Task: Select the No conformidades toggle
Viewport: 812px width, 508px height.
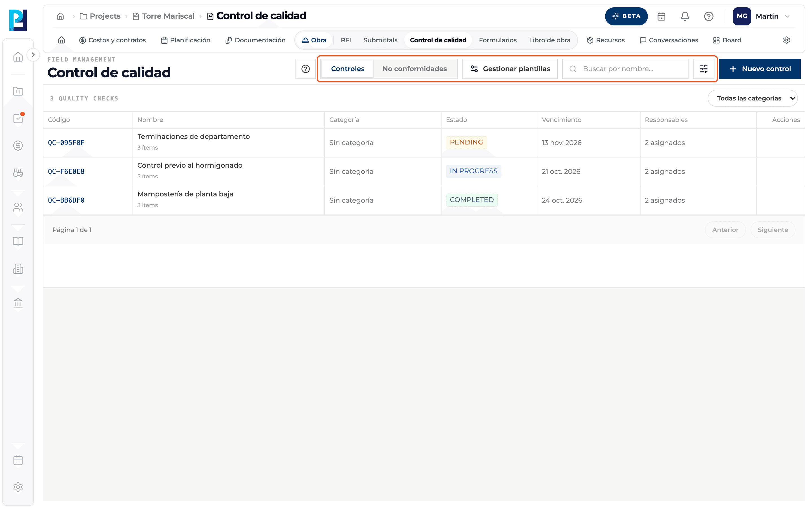Action: click(x=414, y=69)
